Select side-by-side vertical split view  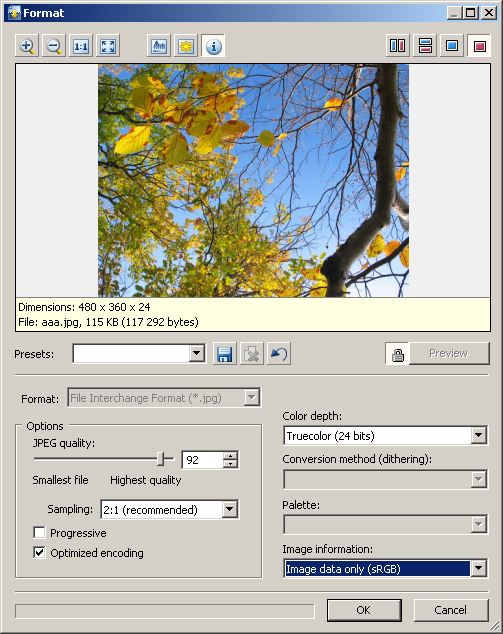397,45
